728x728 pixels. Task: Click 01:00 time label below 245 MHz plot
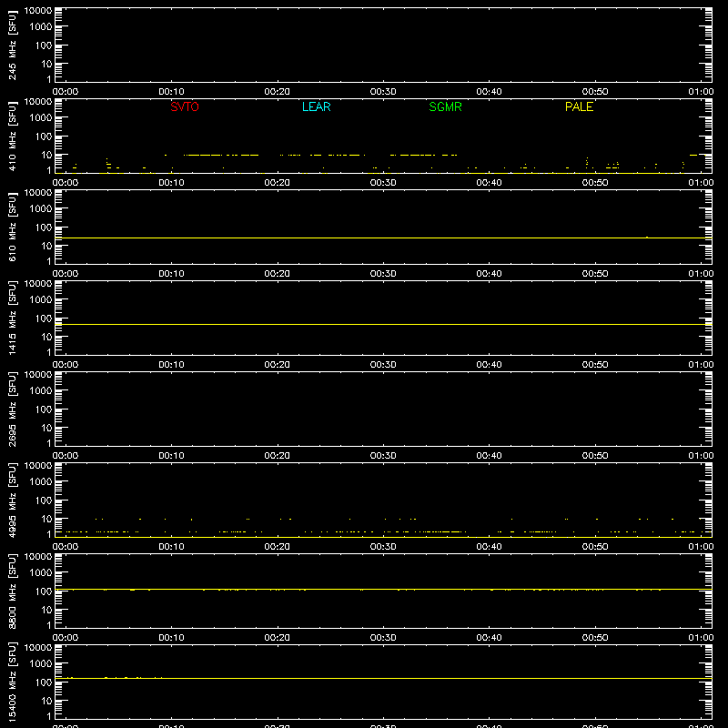pyautogui.click(x=701, y=92)
